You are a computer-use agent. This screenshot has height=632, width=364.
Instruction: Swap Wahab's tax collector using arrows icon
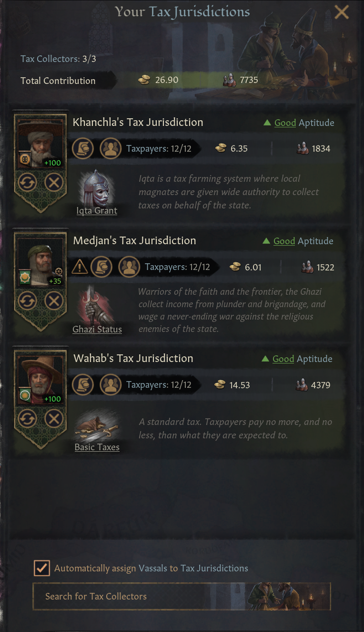(27, 419)
